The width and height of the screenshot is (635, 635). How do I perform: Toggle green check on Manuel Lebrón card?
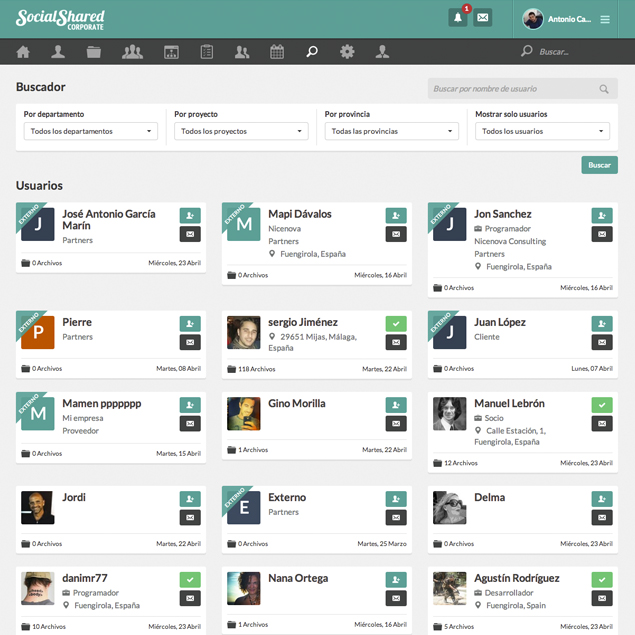[602, 405]
